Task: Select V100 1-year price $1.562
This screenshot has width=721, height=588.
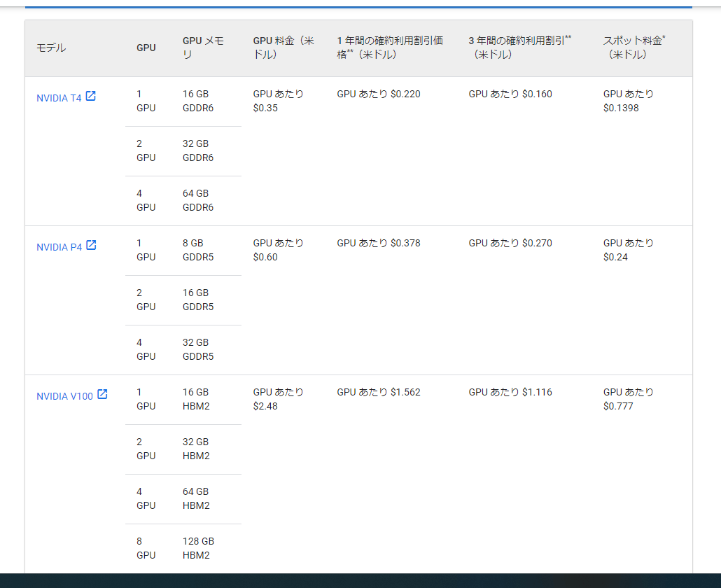Action: 379,392
